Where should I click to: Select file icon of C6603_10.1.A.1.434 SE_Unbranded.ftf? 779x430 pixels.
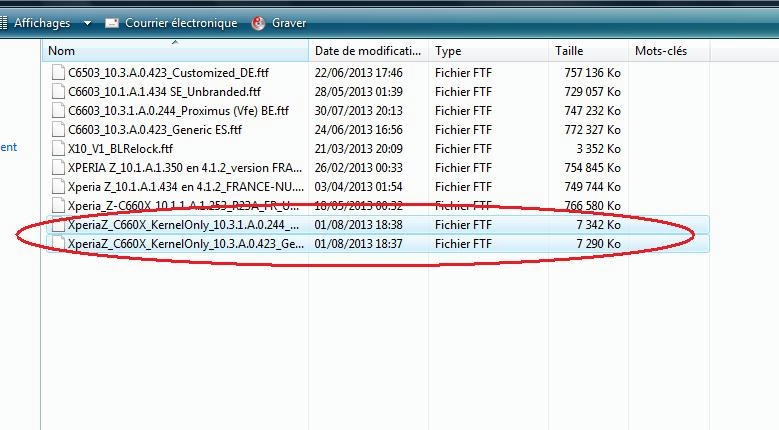(x=59, y=91)
